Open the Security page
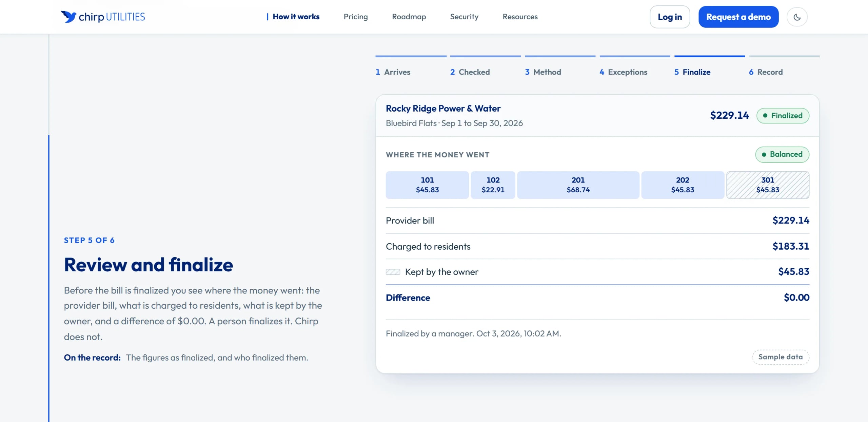The image size is (868, 422). 464,17
